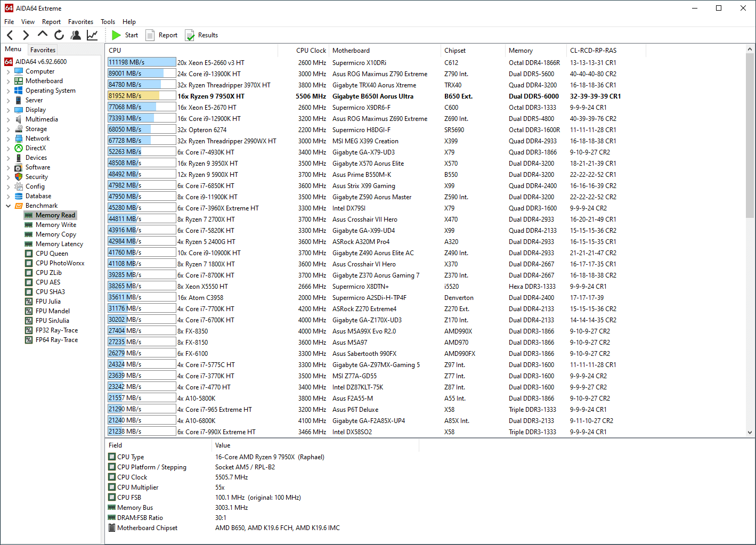Click the Devices icon in the tree
Screen dimensions: 756x545
(x=19, y=158)
